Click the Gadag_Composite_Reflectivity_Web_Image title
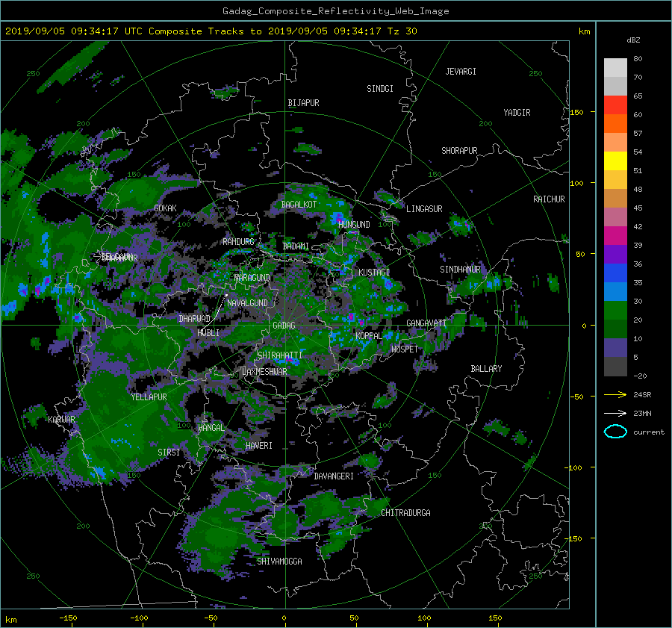The height and width of the screenshot is (628, 672). tap(335, 11)
